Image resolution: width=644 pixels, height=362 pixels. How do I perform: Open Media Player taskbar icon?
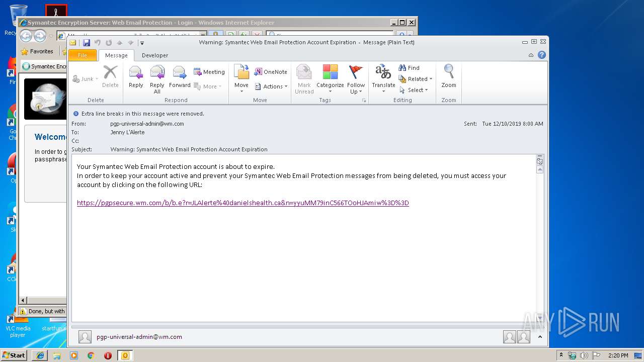coord(74,355)
